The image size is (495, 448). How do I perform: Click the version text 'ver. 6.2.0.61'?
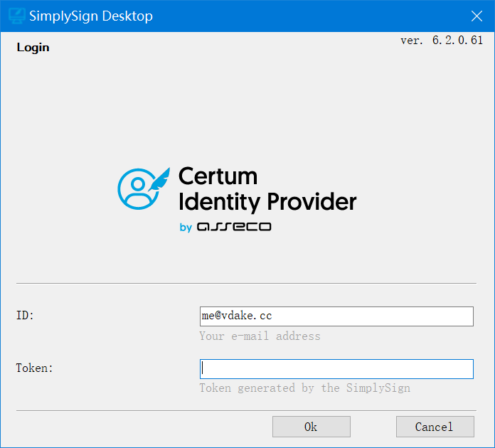coord(442,41)
